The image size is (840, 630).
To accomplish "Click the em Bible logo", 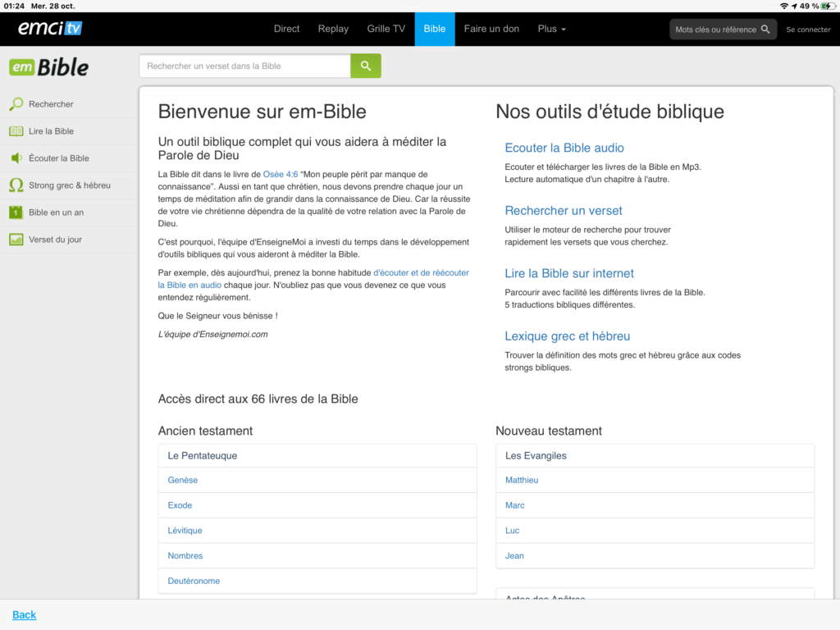I will (47, 67).
